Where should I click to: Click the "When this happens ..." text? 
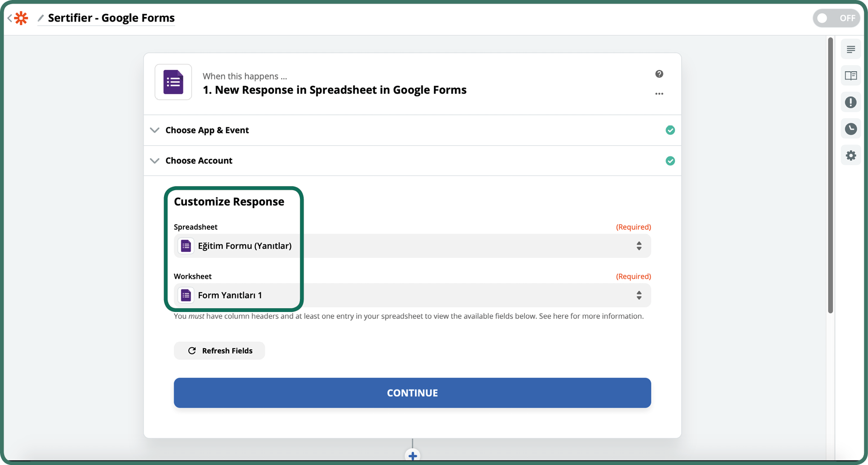click(x=245, y=76)
